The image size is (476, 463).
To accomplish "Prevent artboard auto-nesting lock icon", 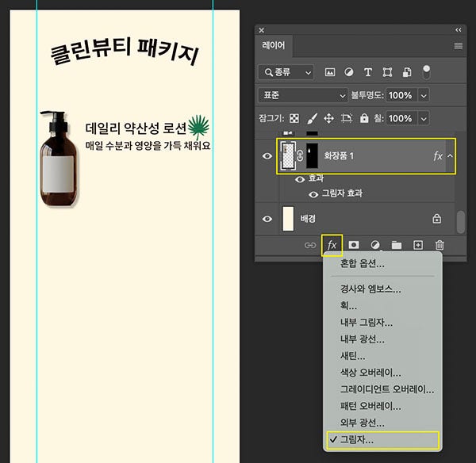I will click(347, 118).
